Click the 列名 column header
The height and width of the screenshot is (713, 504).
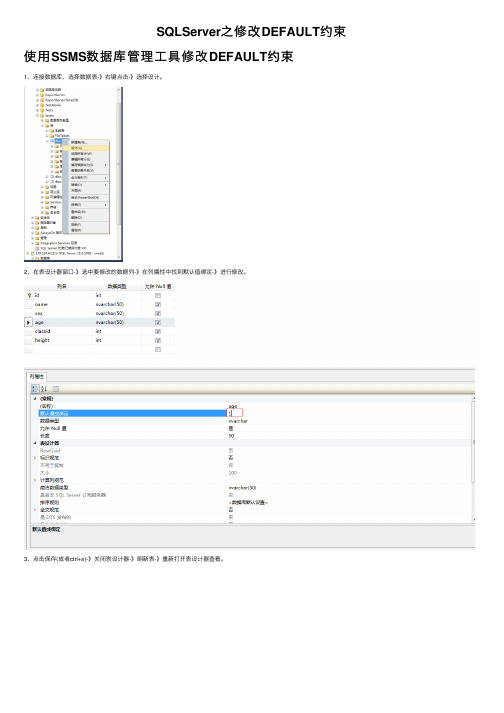[x=61, y=286]
